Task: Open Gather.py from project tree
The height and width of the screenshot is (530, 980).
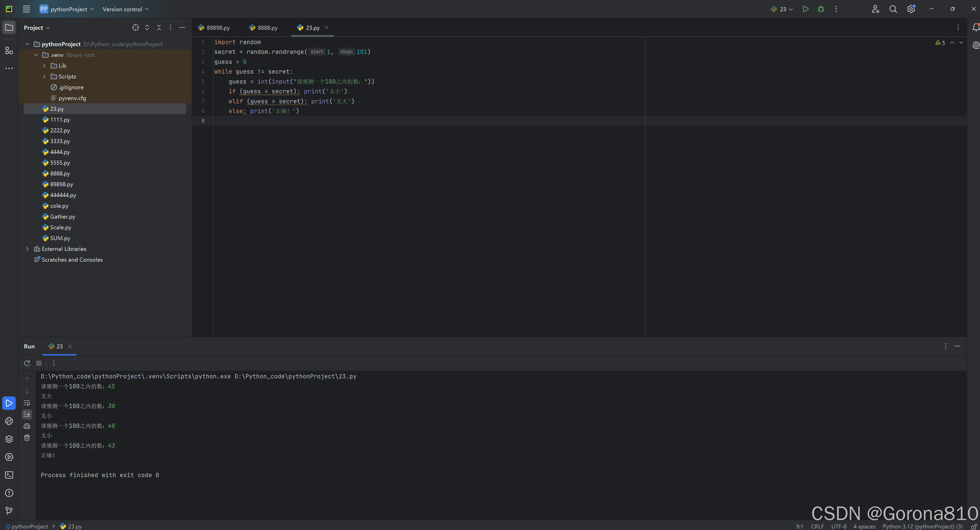Action: pos(62,217)
